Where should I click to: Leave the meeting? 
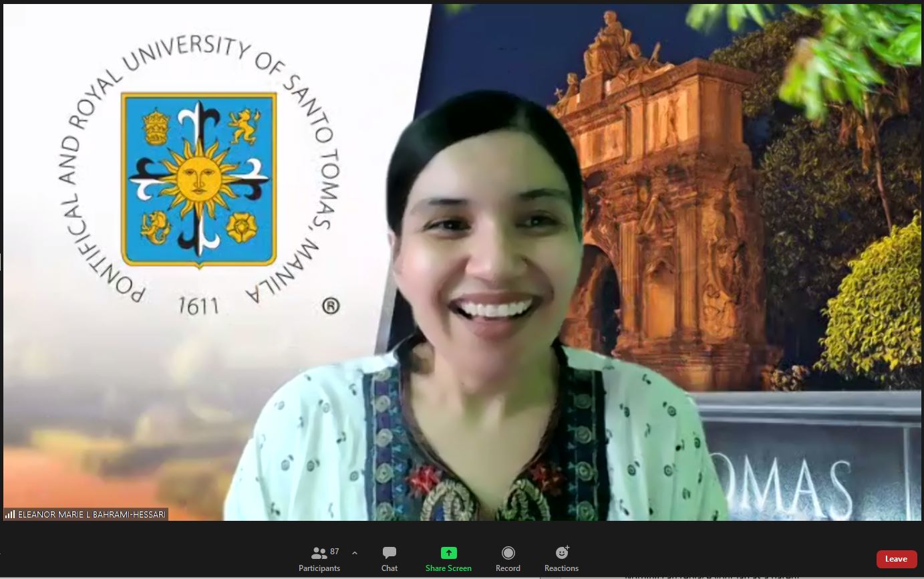[x=896, y=559]
